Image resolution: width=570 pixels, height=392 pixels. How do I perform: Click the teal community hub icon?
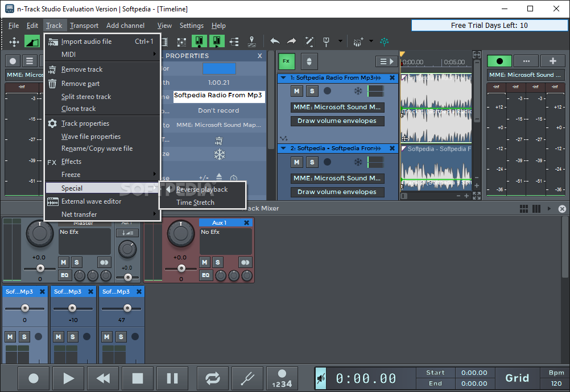click(384, 42)
